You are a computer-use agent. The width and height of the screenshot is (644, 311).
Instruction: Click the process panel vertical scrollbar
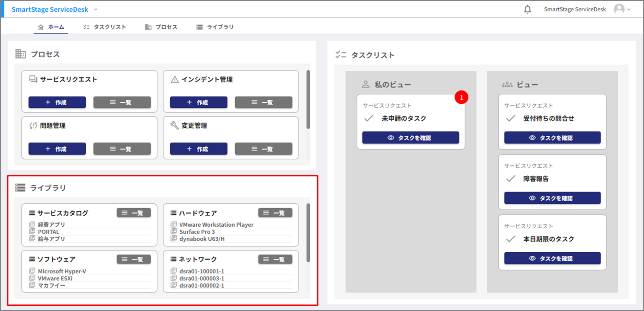pyautogui.click(x=308, y=99)
